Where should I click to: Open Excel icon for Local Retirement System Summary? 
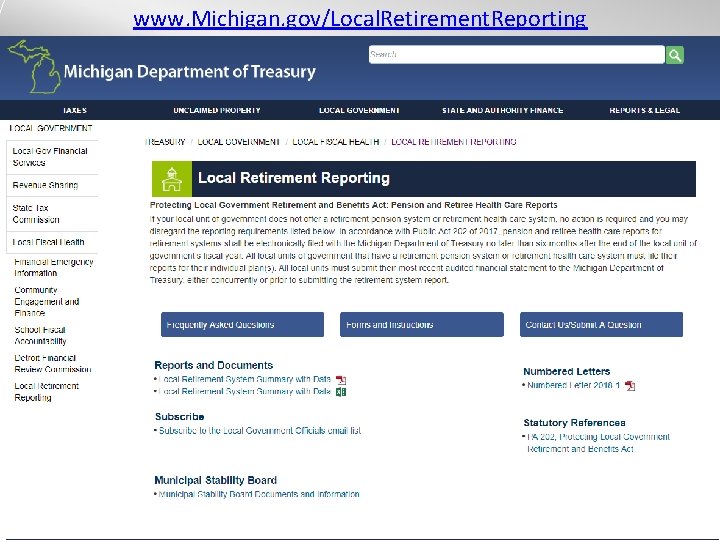[x=341, y=392]
